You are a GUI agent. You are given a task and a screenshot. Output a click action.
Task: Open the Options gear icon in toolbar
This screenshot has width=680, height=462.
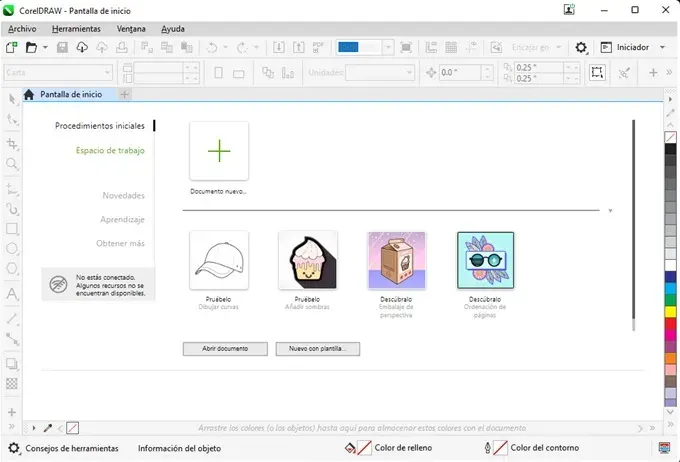coord(581,47)
